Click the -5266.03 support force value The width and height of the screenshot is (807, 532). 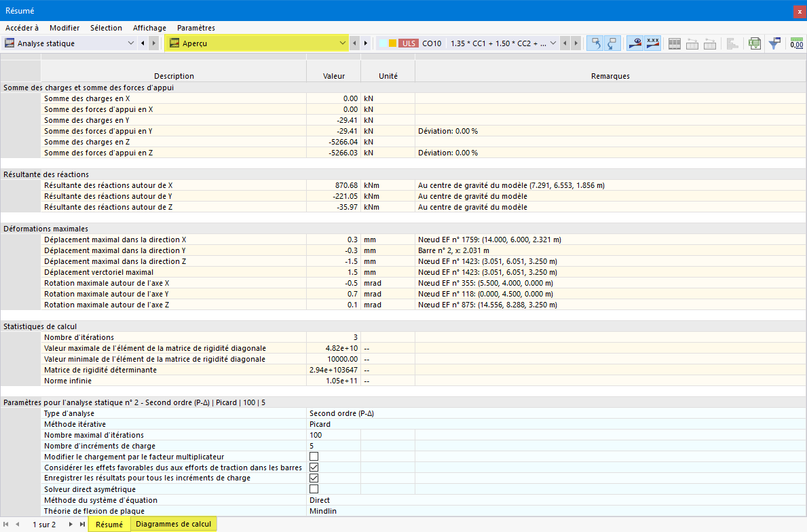coord(333,153)
